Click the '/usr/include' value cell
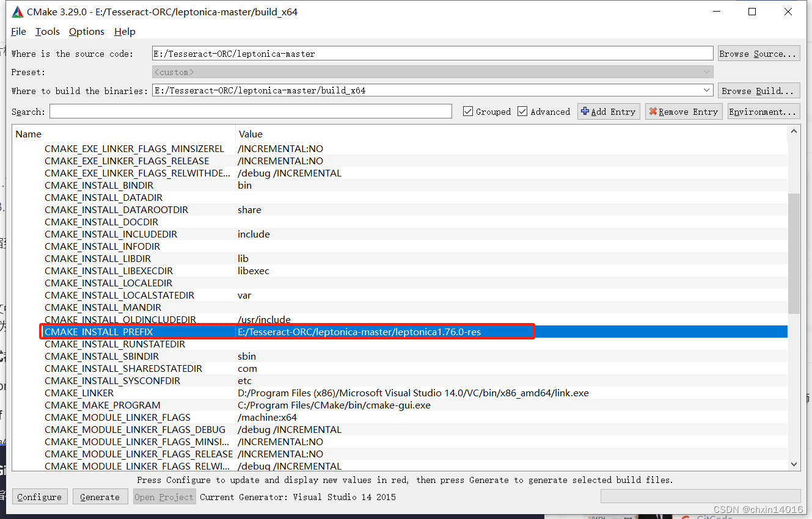The width and height of the screenshot is (812, 519). pyautogui.click(x=264, y=319)
